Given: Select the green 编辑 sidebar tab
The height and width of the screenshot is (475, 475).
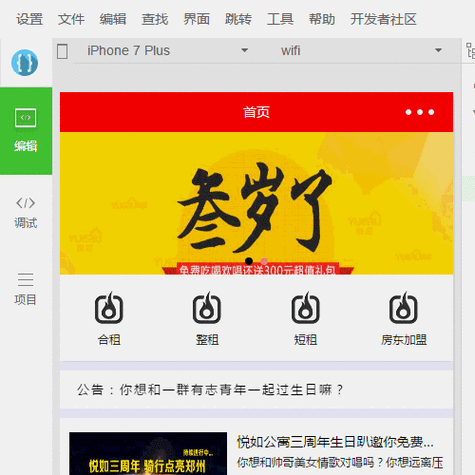Looking at the screenshot, I should (26, 131).
